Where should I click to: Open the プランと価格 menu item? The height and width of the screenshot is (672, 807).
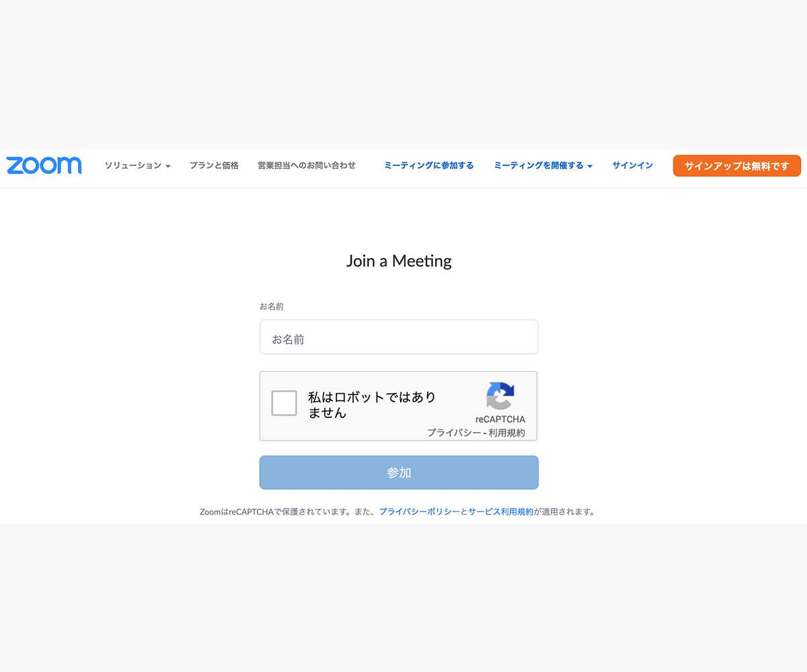[214, 165]
